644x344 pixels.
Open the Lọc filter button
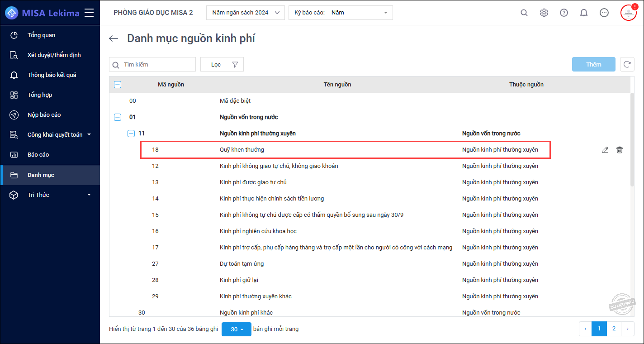coord(222,64)
